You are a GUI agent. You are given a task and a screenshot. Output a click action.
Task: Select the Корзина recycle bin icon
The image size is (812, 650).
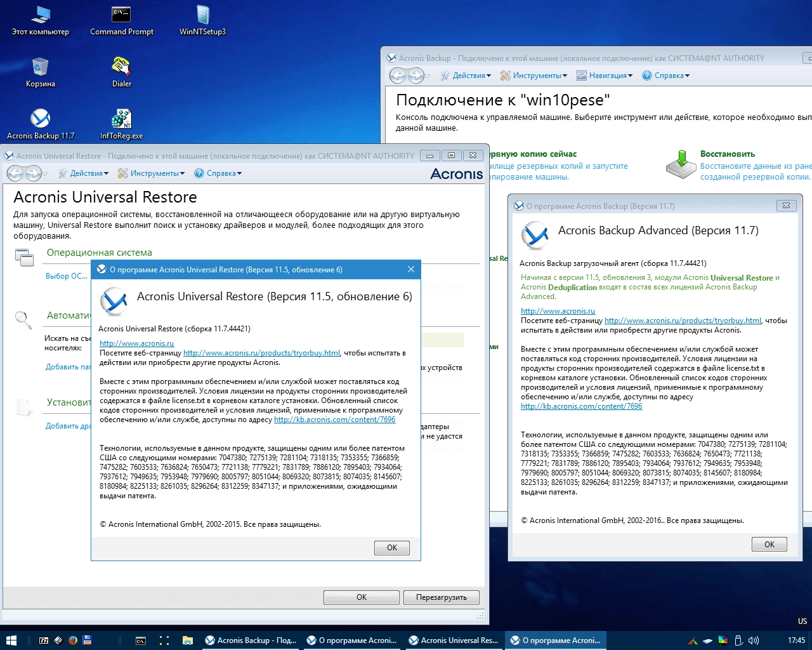[41, 72]
